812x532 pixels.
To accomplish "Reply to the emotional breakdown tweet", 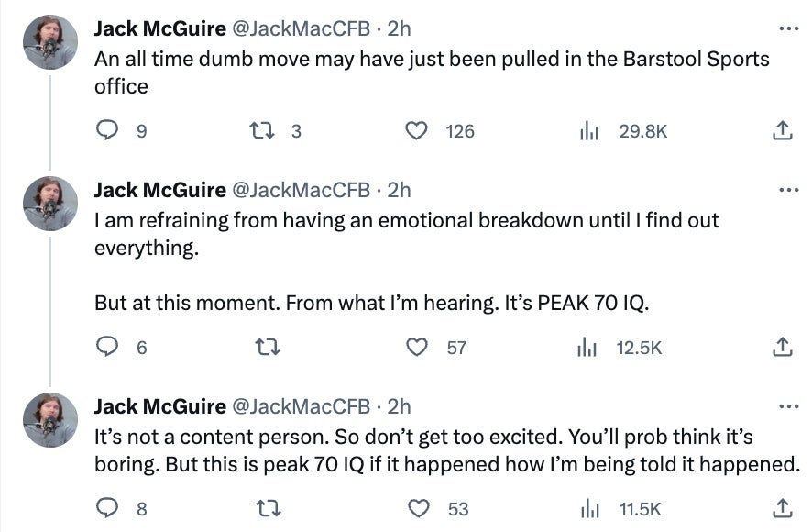I will pos(108,347).
